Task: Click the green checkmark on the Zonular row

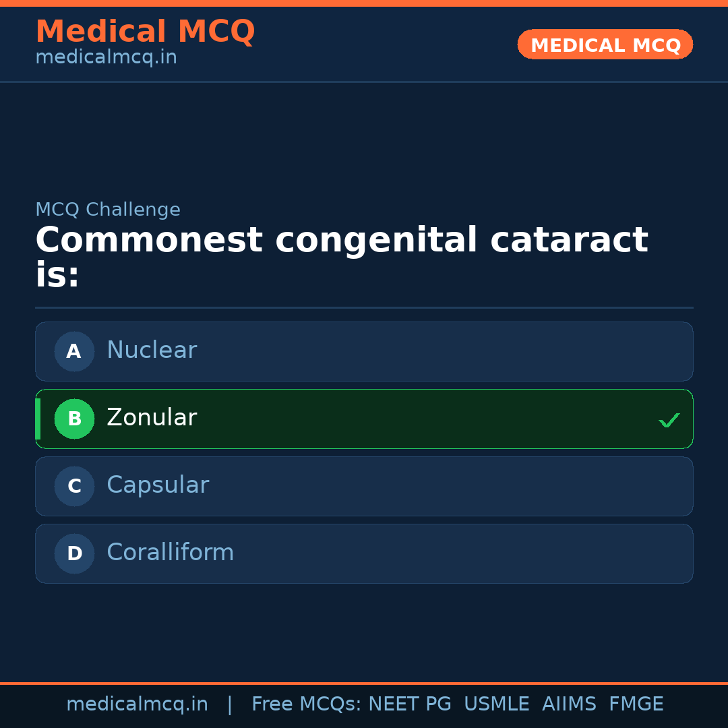Action: point(669,420)
